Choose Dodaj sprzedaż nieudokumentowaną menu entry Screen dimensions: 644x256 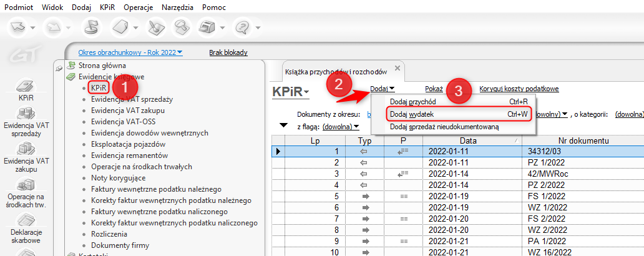454,127
